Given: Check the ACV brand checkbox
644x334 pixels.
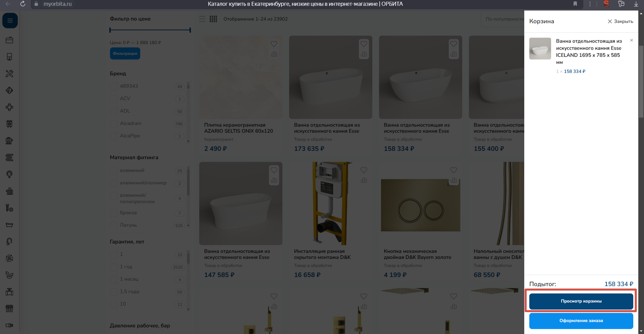Looking at the screenshot, I should coord(114,99).
